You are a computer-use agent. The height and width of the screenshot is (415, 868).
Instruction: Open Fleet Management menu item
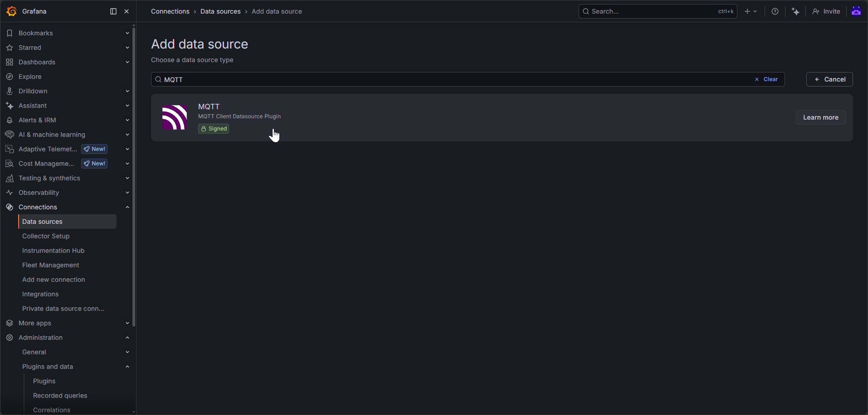coord(50,265)
